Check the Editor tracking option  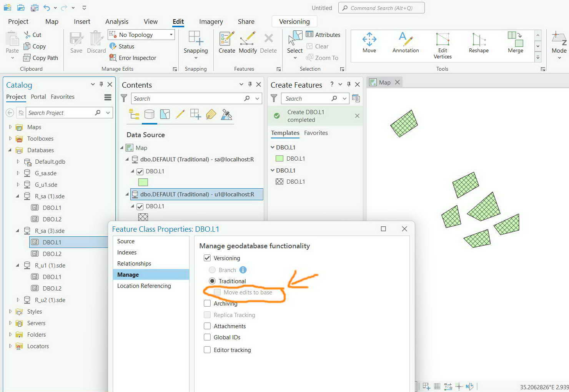click(x=207, y=350)
